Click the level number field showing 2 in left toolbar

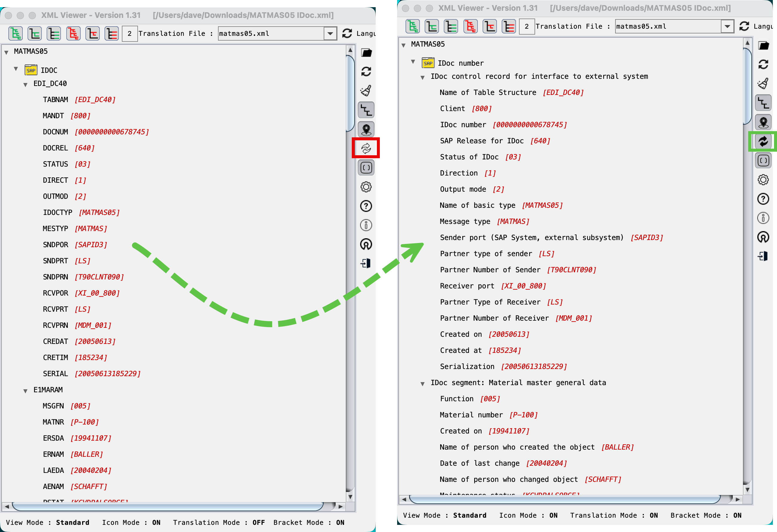[x=129, y=34]
